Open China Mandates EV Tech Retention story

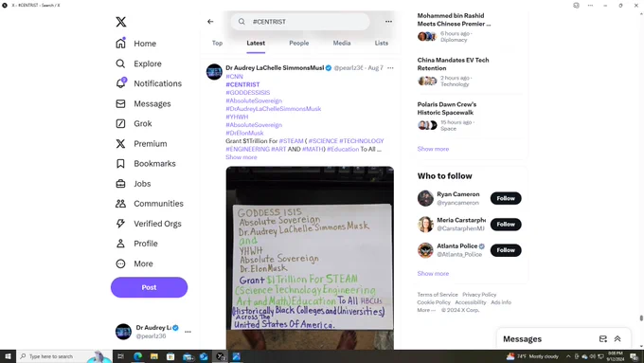(x=453, y=64)
